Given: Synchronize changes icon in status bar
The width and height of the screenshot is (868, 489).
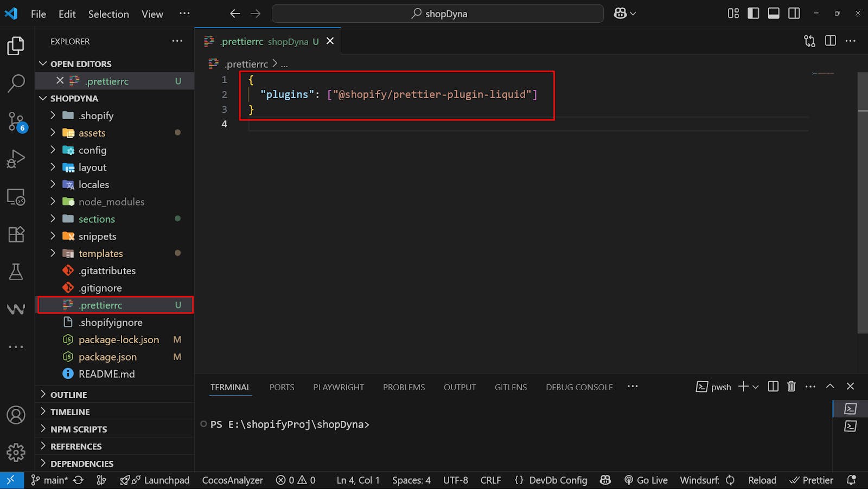Looking at the screenshot, I should (x=78, y=480).
